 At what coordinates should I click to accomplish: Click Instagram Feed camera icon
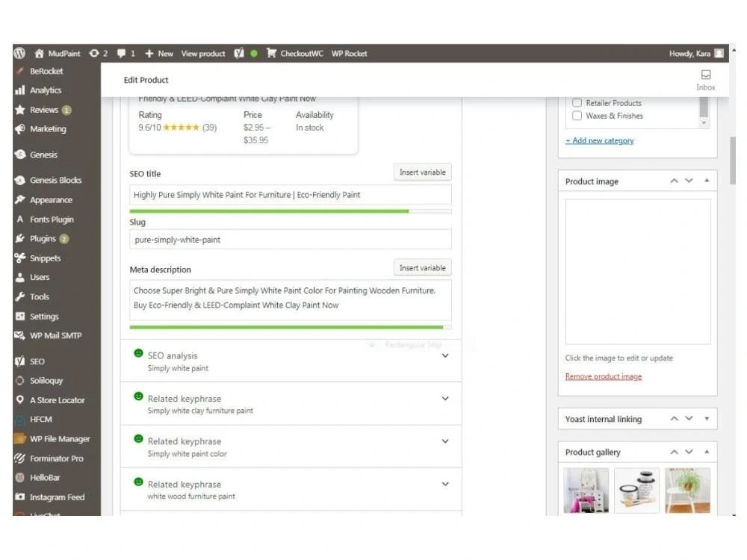coord(19,497)
